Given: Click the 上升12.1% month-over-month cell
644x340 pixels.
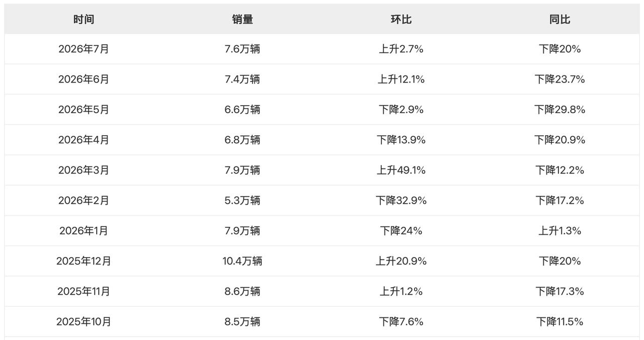Looking at the screenshot, I should click(x=401, y=79).
